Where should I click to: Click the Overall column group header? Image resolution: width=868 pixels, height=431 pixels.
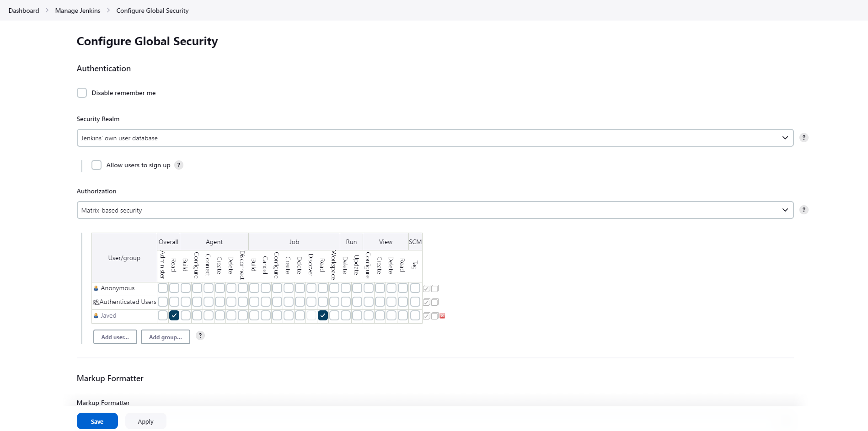click(168, 242)
